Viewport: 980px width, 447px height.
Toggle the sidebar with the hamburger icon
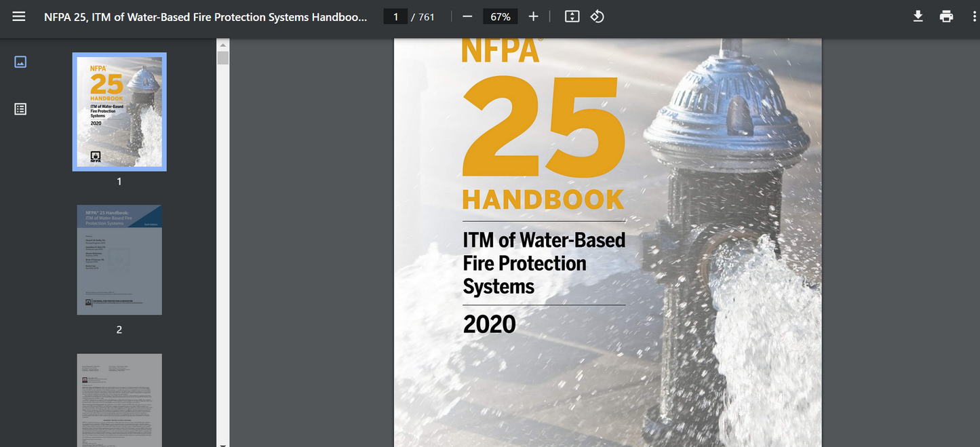(18, 16)
